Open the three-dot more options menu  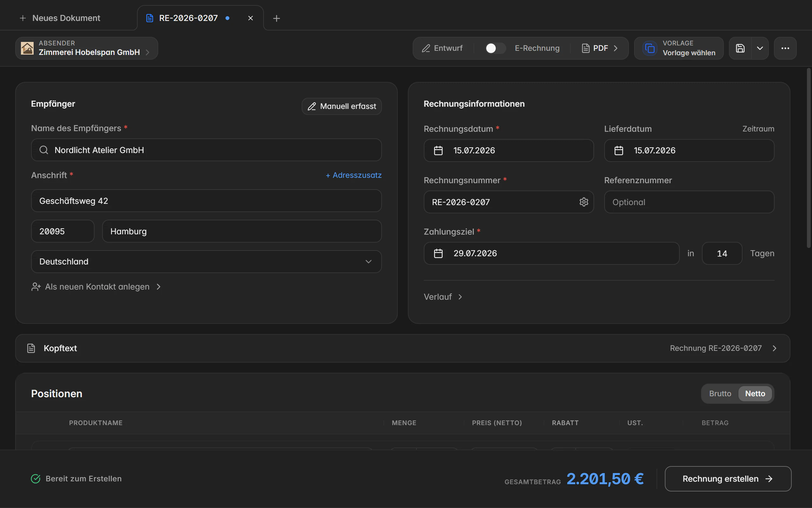(x=785, y=48)
